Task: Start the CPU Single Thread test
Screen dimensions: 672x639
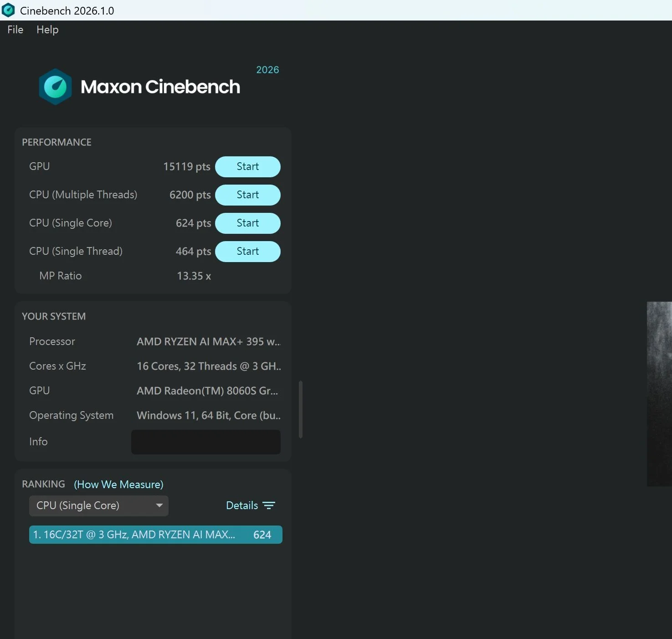Action: point(247,252)
